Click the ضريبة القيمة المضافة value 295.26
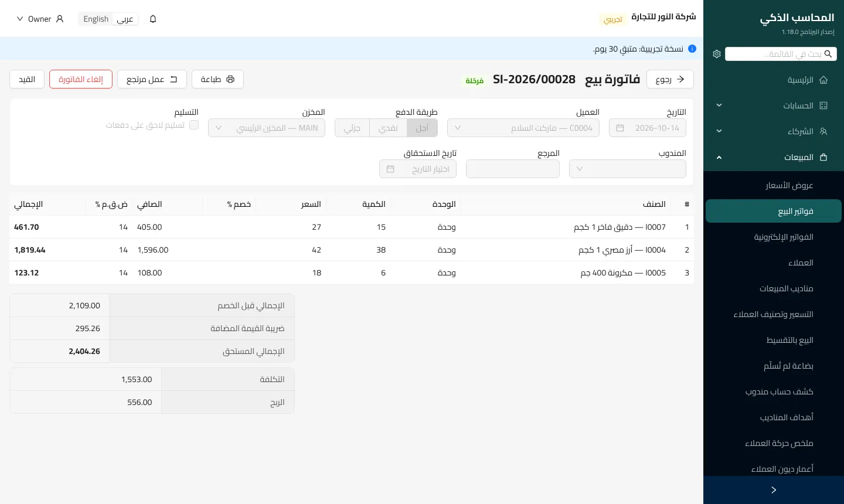This screenshot has width=844, height=504. click(x=88, y=328)
